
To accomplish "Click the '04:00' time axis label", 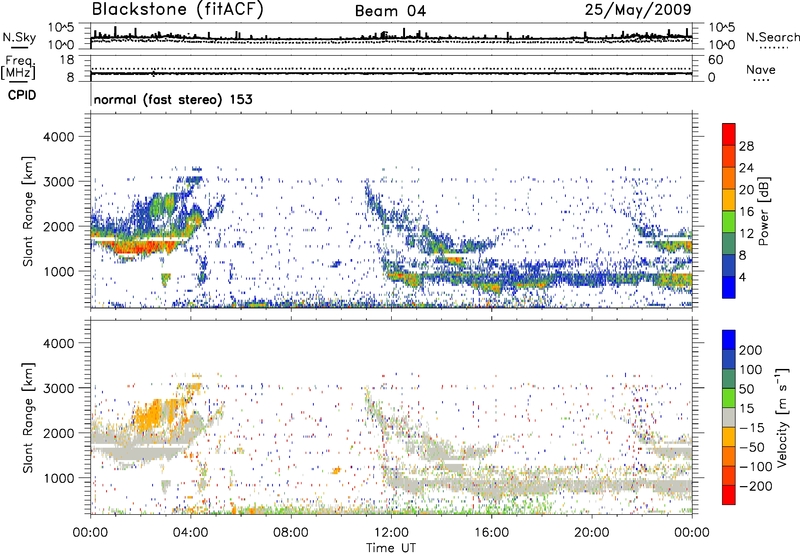I will [191, 533].
